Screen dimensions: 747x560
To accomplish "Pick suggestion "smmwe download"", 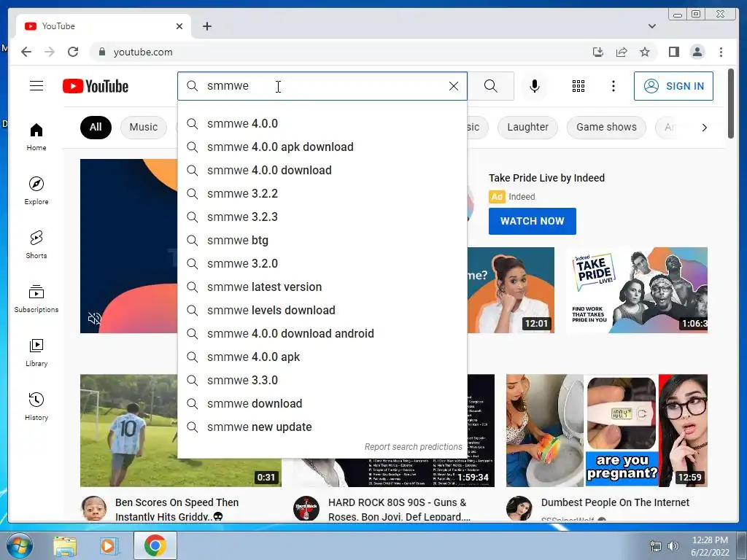I will [x=322, y=403].
